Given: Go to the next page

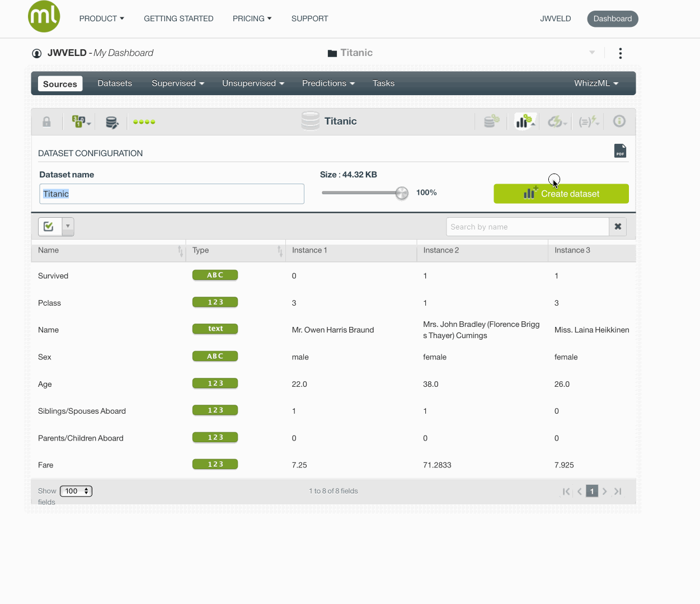Looking at the screenshot, I should [604, 491].
